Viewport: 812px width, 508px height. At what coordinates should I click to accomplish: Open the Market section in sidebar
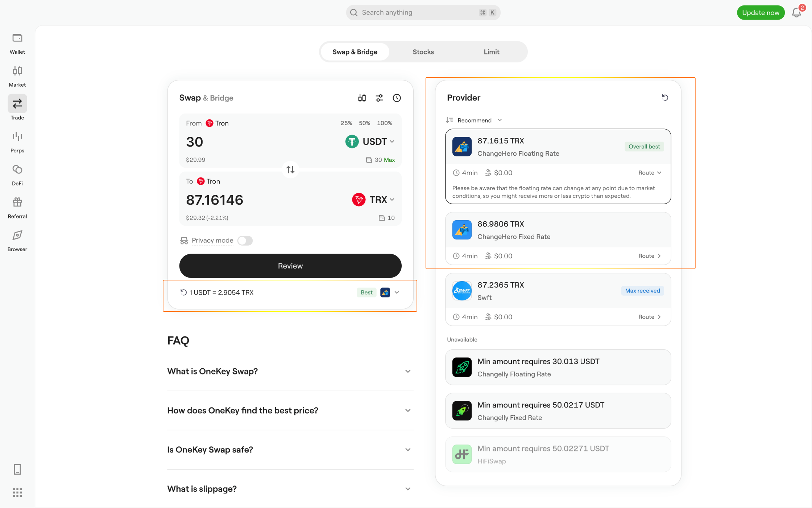coord(17,77)
